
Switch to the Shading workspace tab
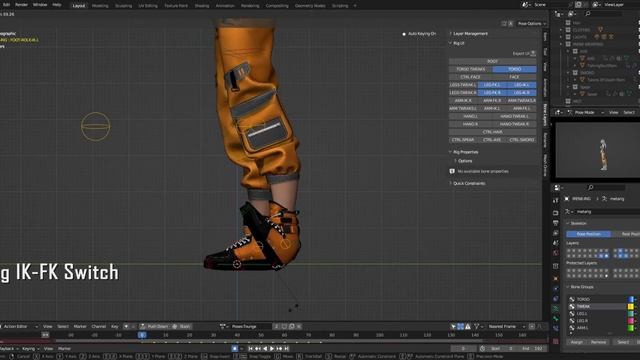tap(202, 6)
